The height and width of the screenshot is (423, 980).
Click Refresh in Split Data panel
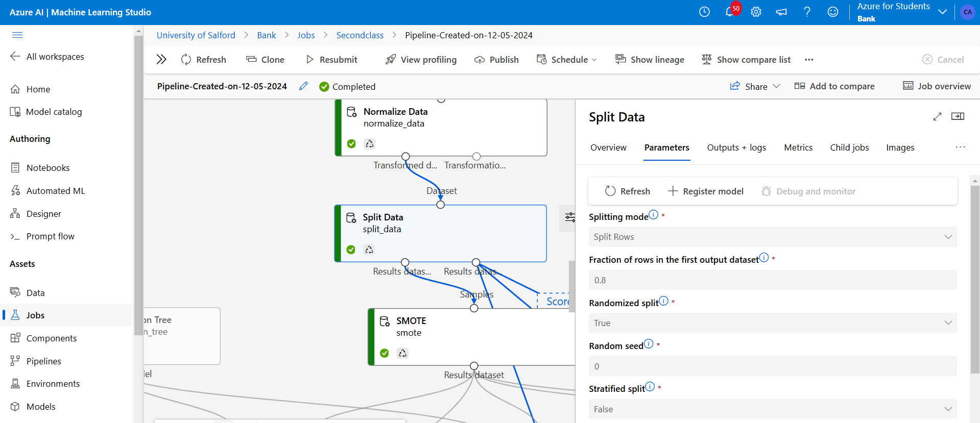[x=627, y=191]
